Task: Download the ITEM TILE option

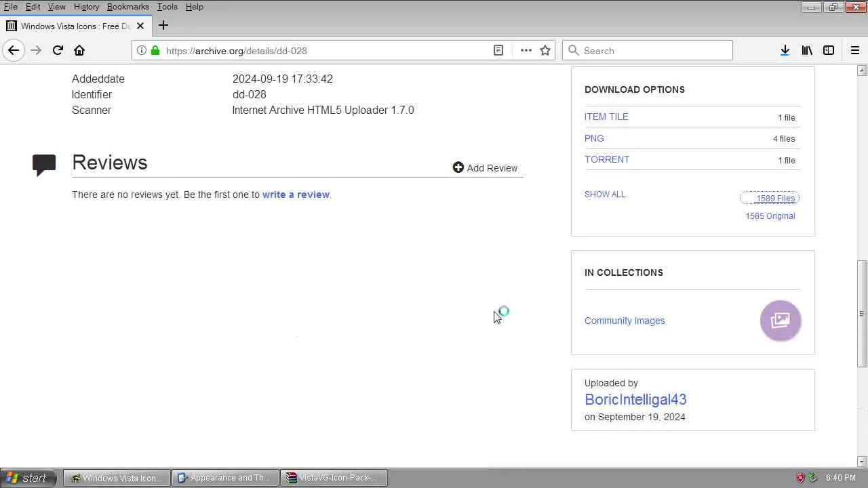Action: point(606,117)
